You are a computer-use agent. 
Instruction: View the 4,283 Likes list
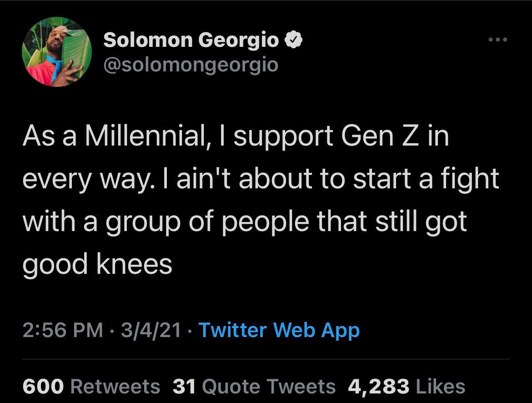[x=409, y=386]
